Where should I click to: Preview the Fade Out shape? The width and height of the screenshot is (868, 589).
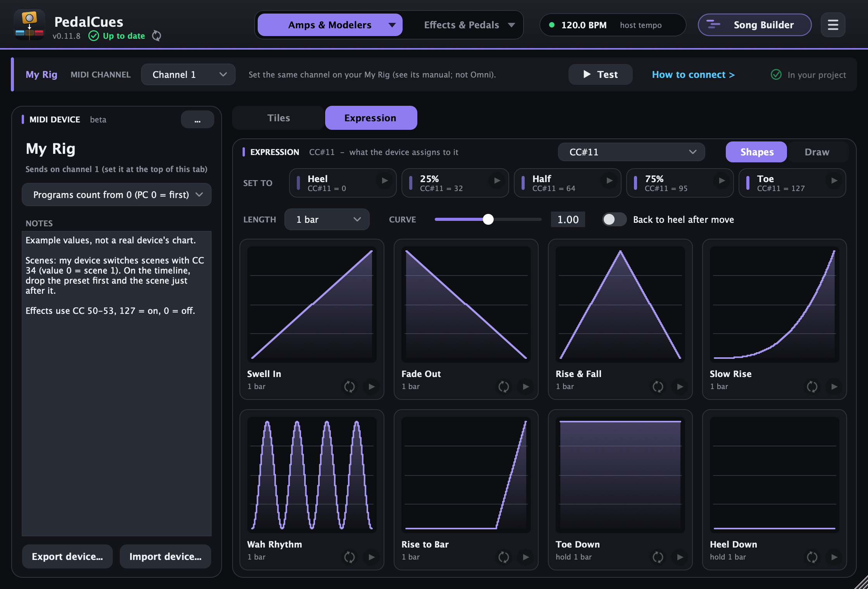(526, 386)
